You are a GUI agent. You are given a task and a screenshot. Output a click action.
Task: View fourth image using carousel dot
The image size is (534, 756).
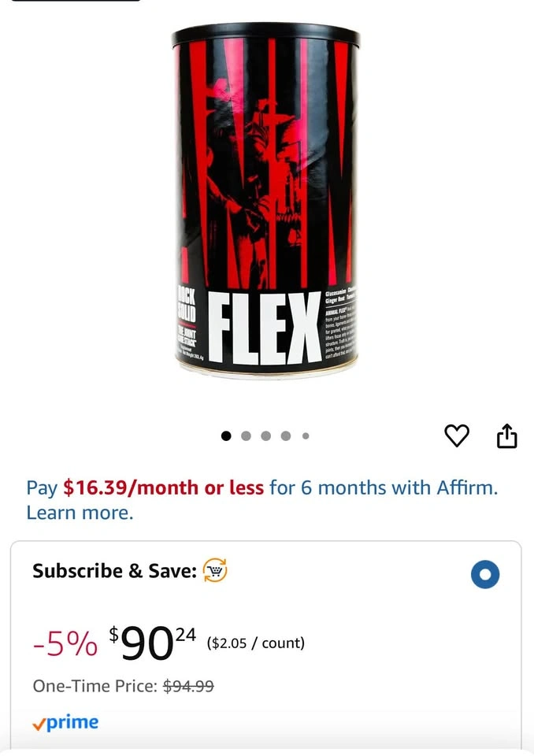[286, 435]
